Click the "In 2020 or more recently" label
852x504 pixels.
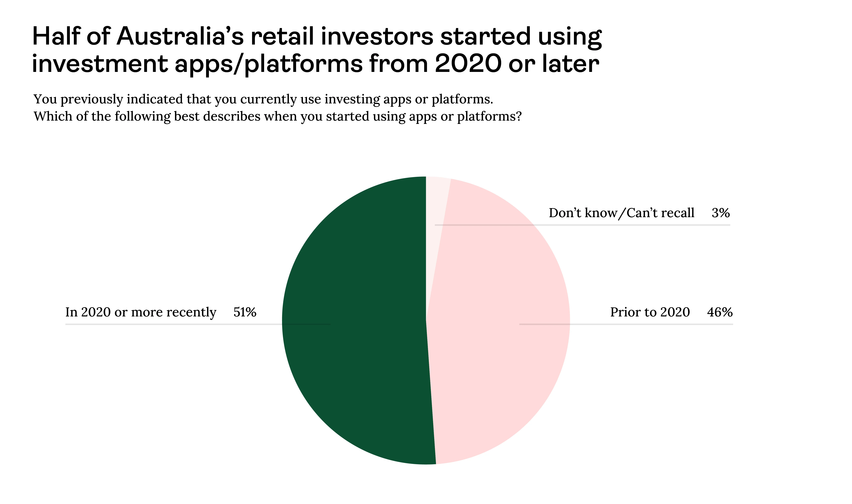(x=141, y=312)
